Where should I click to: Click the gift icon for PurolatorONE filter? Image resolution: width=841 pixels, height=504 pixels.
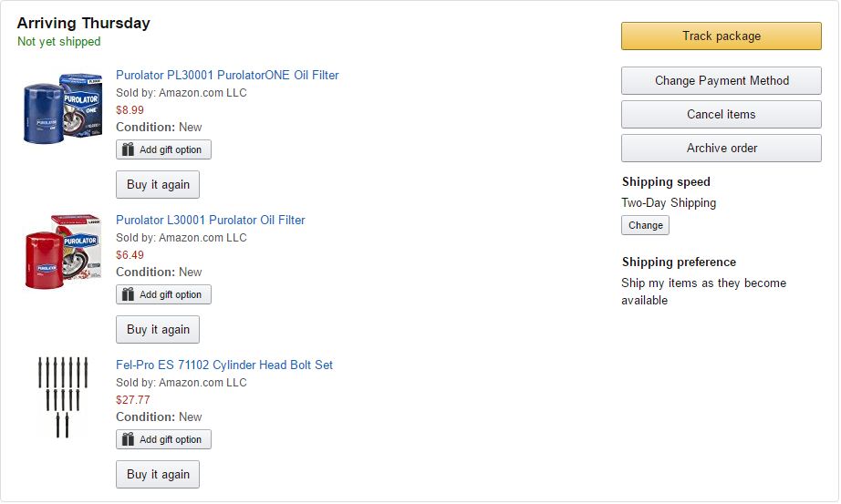pos(128,149)
